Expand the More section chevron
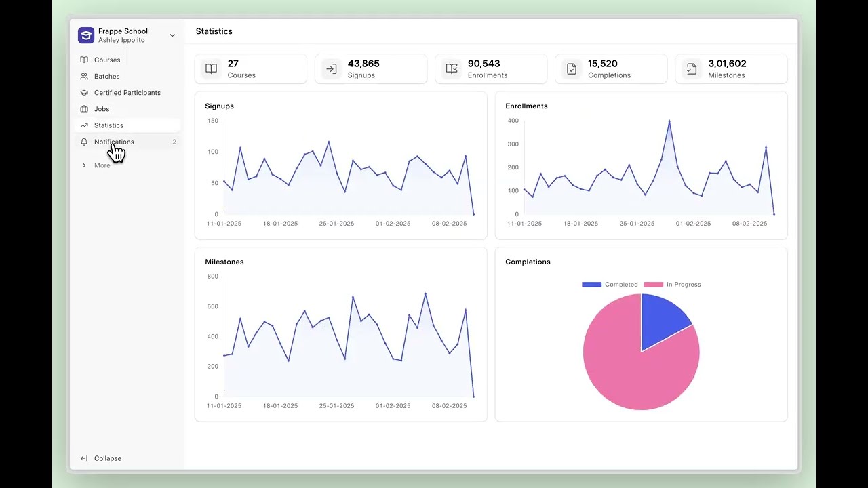This screenshot has width=868, height=488. point(84,165)
